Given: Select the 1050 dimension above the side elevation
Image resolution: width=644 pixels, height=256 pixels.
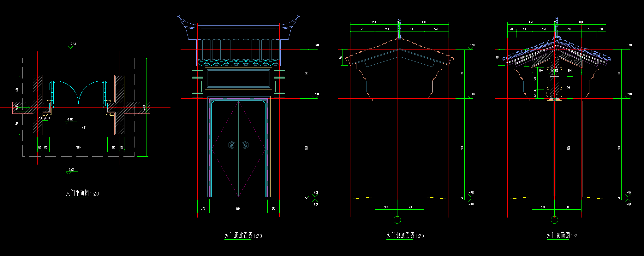Looking at the screenshot, I should [373, 22].
